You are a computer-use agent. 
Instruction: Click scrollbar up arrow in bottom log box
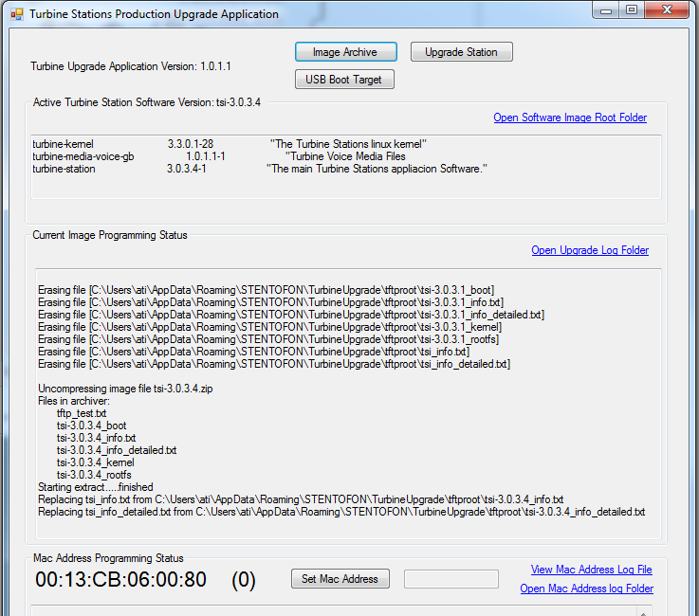pos(643,612)
